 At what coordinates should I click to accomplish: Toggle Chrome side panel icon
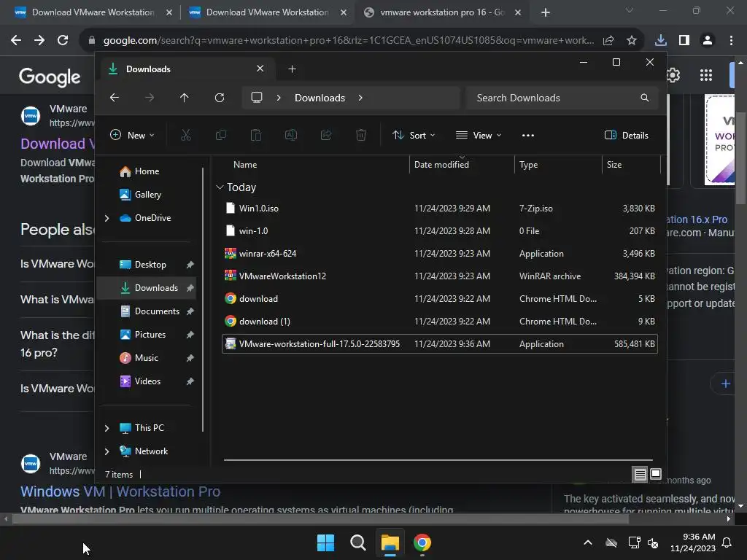[x=684, y=41]
